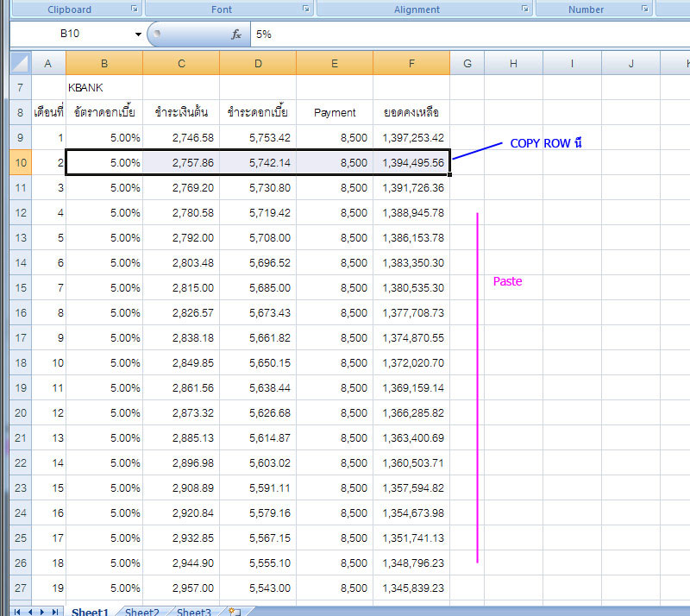Select row 10 header
Screen dimensions: 690x616
[21, 162]
